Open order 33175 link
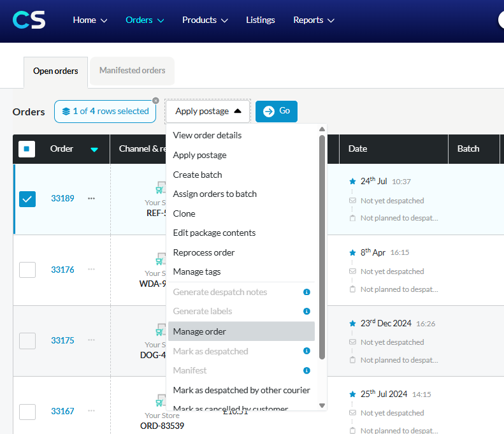The width and height of the screenshot is (504, 434). pyautogui.click(x=62, y=340)
